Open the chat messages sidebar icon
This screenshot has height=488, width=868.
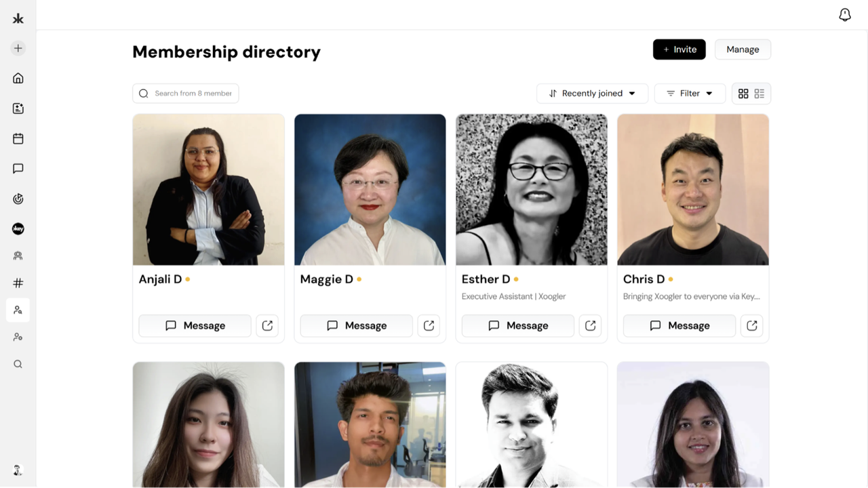click(18, 169)
